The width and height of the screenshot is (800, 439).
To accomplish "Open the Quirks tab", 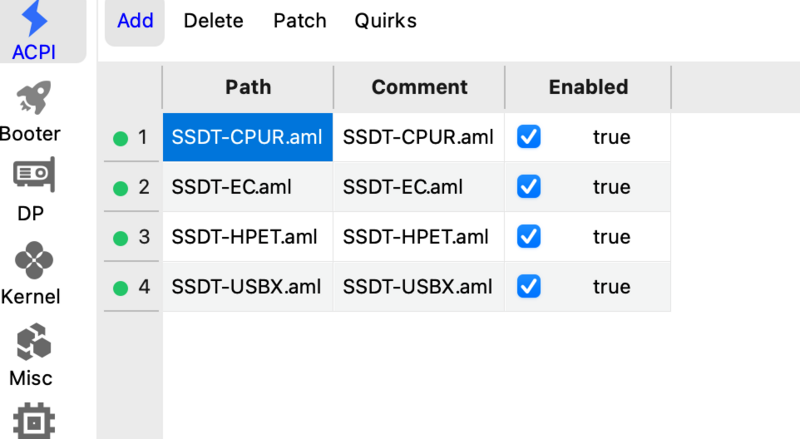I will coord(385,21).
